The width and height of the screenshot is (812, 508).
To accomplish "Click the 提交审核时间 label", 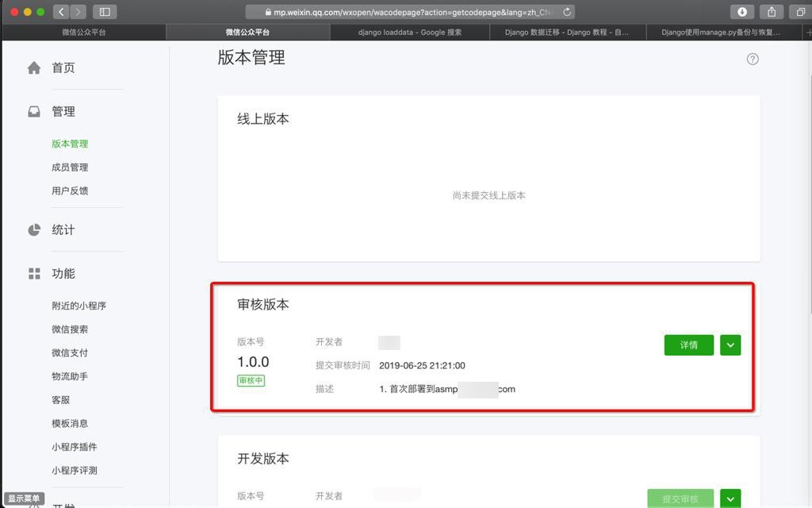I will pyautogui.click(x=343, y=365).
